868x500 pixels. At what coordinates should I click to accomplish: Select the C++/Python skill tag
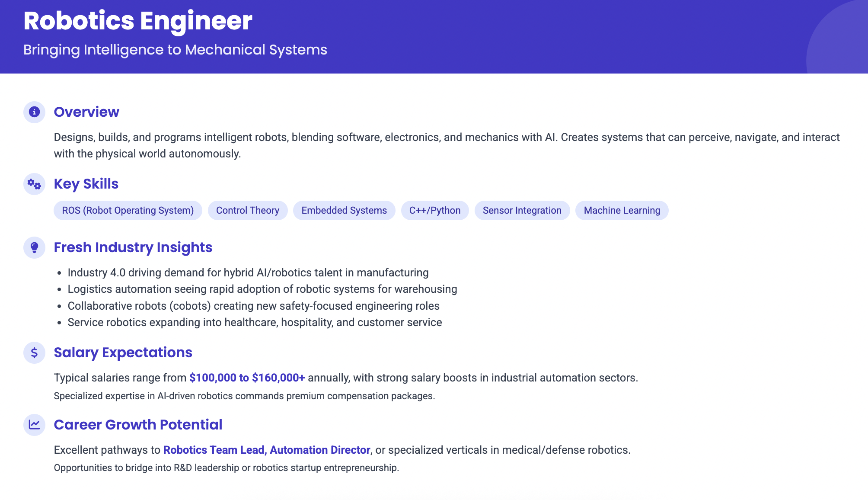click(x=435, y=210)
